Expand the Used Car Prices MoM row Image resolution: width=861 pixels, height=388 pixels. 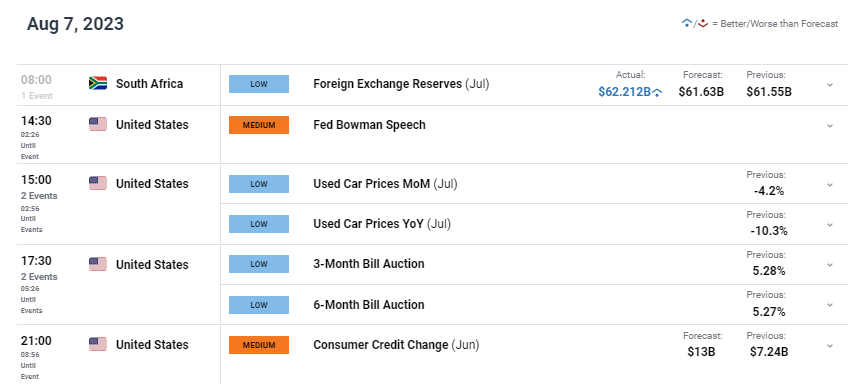click(x=830, y=184)
